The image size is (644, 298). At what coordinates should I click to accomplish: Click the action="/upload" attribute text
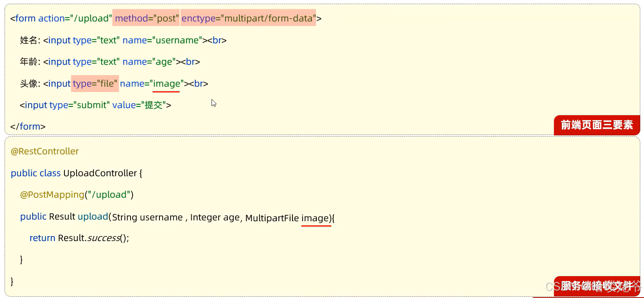(x=75, y=19)
